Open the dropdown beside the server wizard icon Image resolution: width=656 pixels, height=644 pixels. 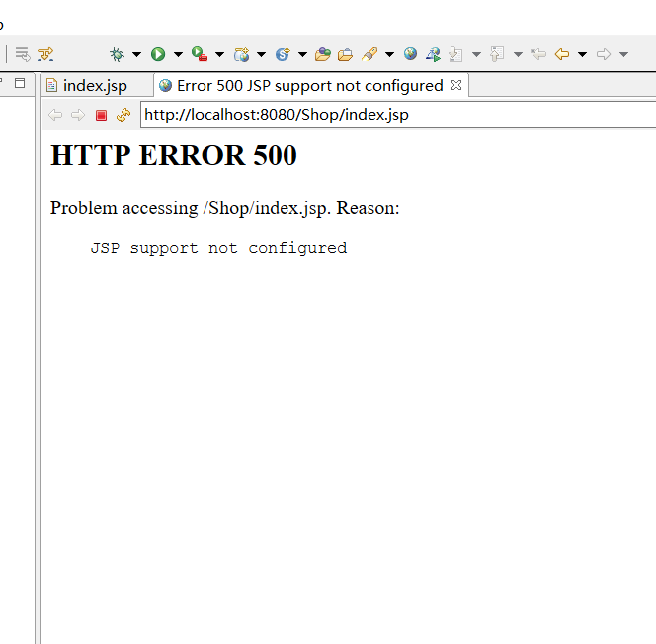(x=261, y=54)
